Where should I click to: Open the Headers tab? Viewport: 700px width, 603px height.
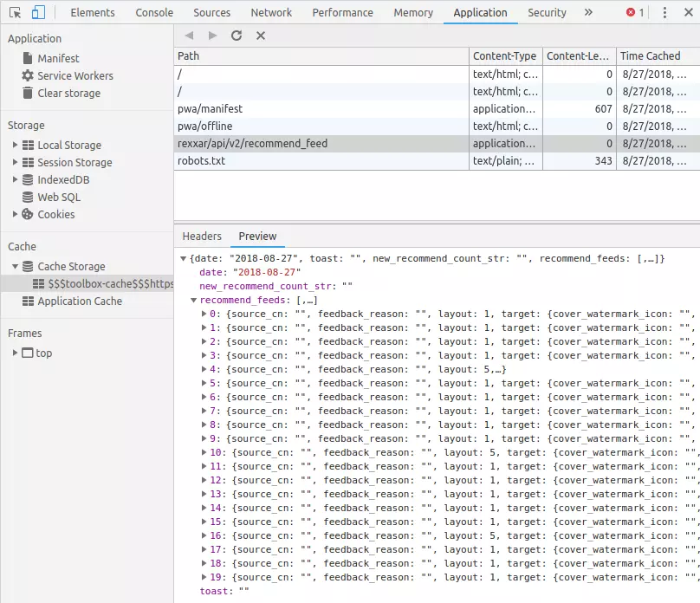202,237
